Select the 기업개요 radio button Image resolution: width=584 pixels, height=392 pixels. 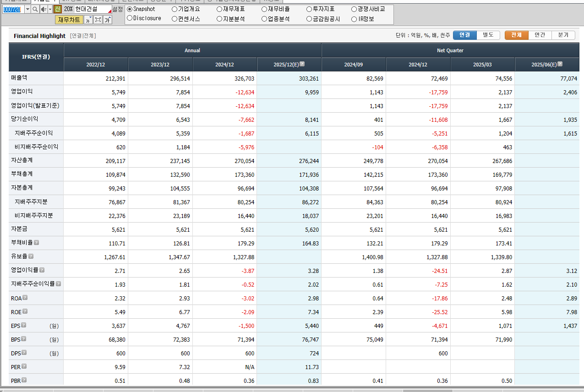(x=175, y=9)
